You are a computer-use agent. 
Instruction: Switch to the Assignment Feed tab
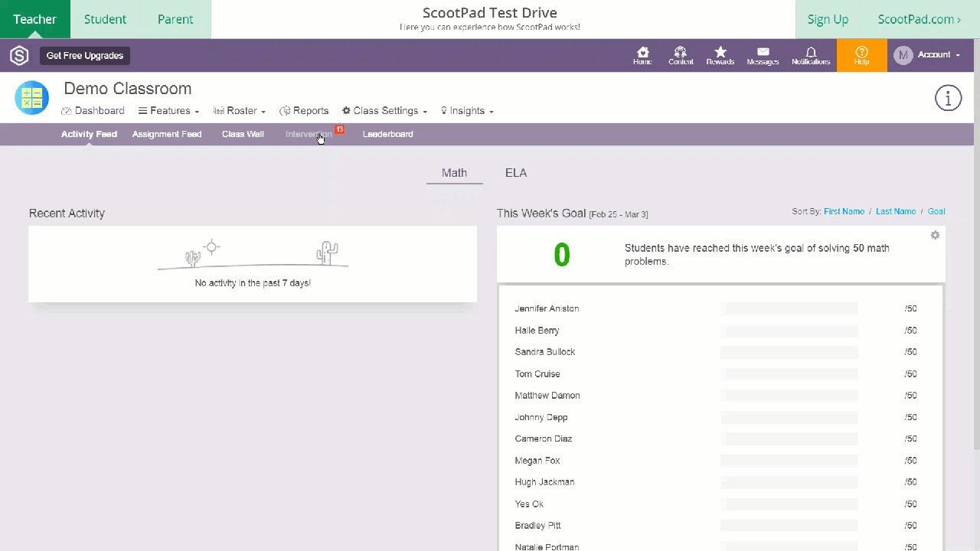coord(167,134)
